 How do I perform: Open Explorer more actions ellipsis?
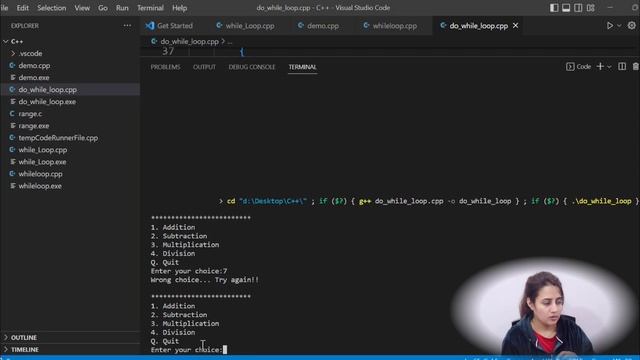(127, 25)
